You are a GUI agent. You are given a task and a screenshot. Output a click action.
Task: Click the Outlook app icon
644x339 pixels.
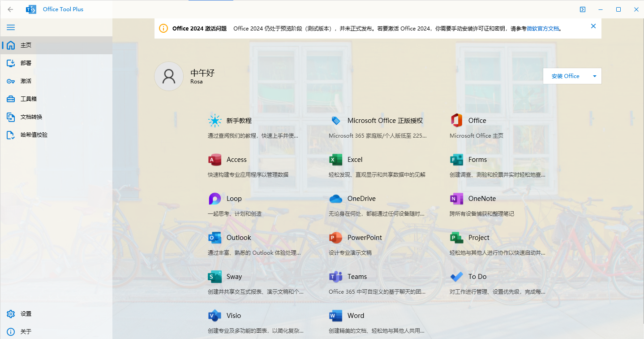point(215,238)
